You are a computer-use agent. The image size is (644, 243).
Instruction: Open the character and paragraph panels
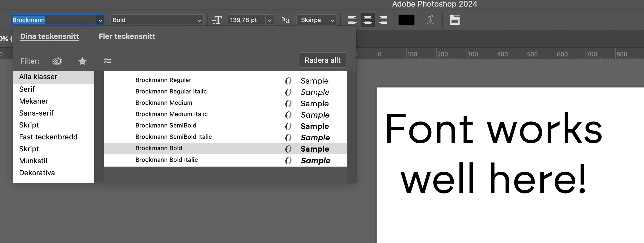(455, 20)
